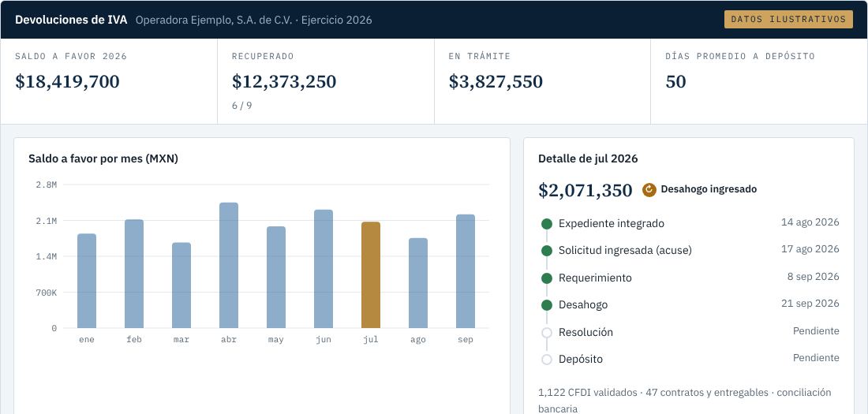The width and height of the screenshot is (868, 414).
Task: Click the Desahogo ingresado status label
Action: point(709,189)
